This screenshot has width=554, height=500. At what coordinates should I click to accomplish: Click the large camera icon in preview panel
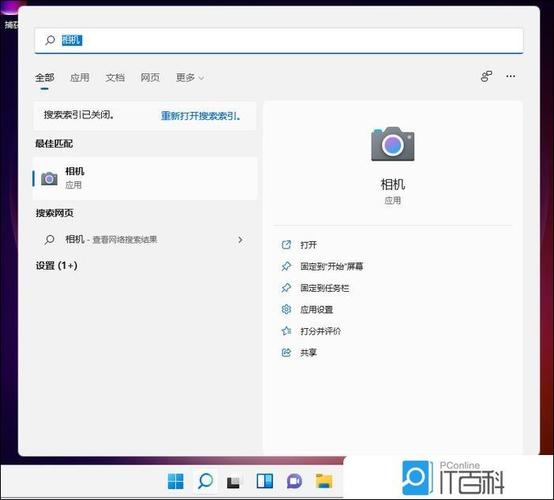(393, 144)
